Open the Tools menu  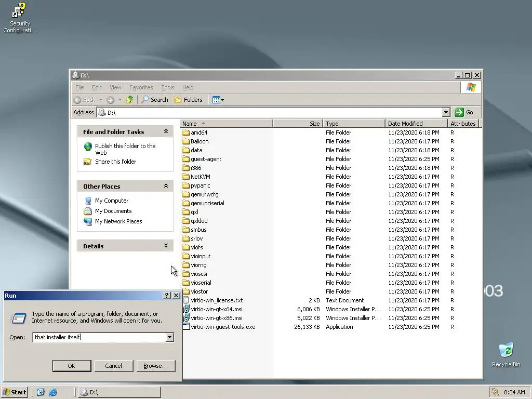pos(168,87)
